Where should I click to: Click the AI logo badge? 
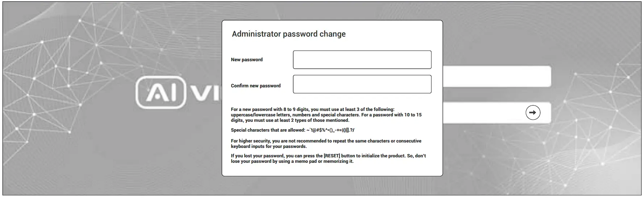161,92
